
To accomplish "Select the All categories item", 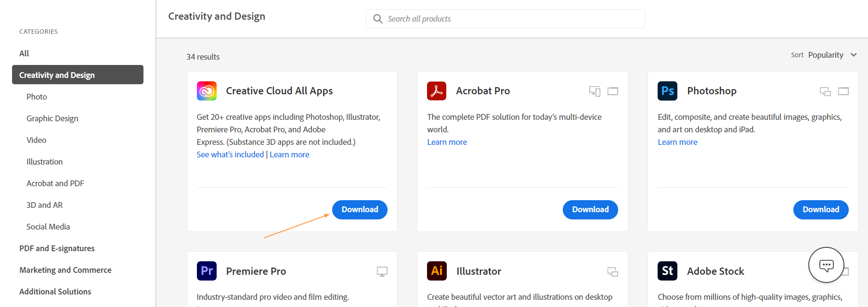I will coord(24,53).
